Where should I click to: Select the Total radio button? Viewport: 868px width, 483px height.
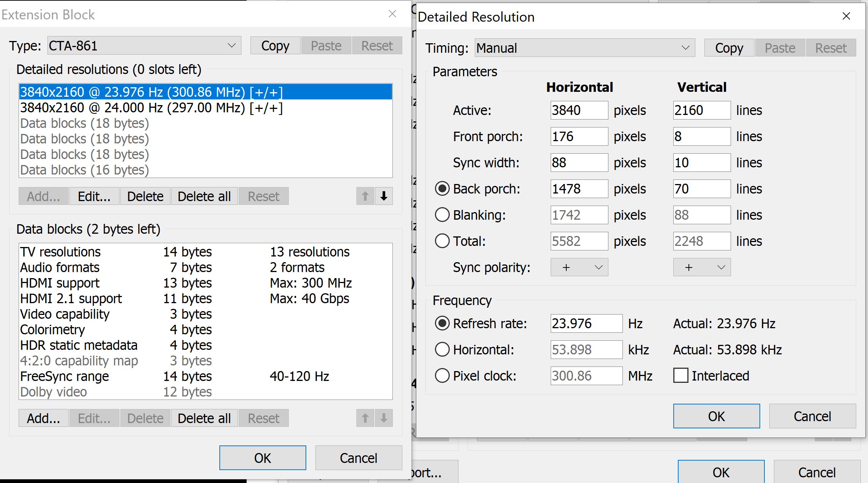pyautogui.click(x=442, y=241)
